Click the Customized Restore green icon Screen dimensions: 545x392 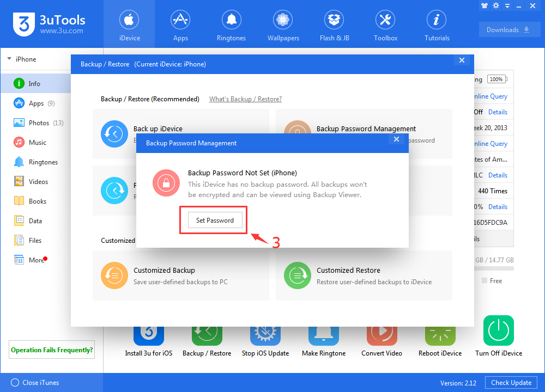click(x=298, y=275)
